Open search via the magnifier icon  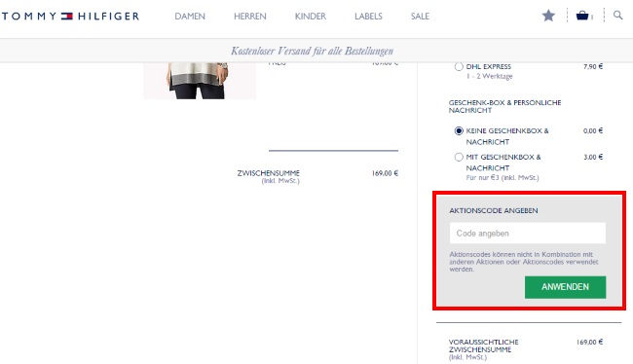click(617, 16)
